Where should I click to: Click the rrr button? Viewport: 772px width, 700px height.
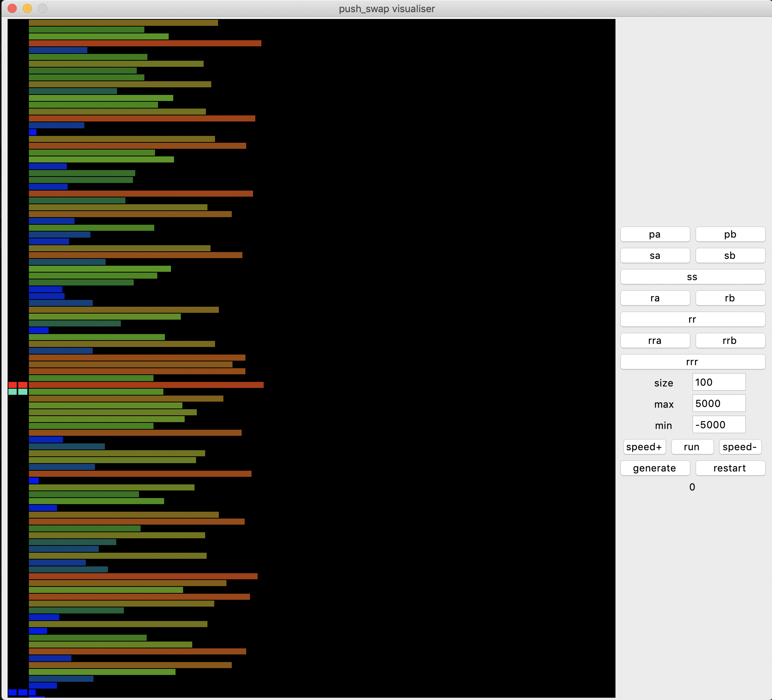(x=692, y=362)
